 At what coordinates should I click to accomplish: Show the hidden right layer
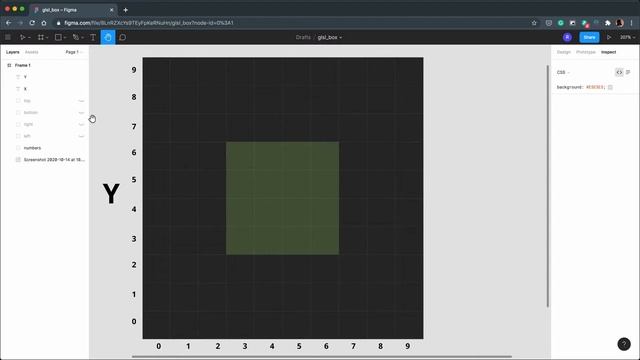point(81,124)
